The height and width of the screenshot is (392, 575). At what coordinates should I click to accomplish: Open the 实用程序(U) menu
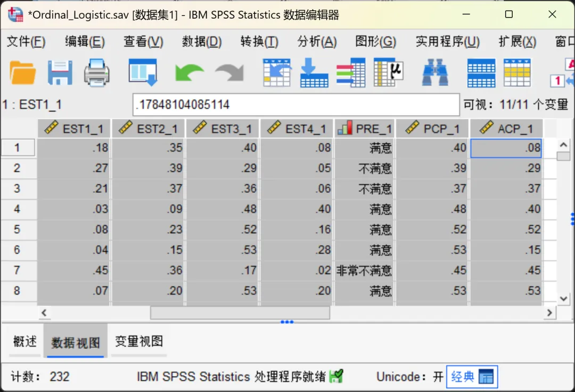(x=447, y=42)
